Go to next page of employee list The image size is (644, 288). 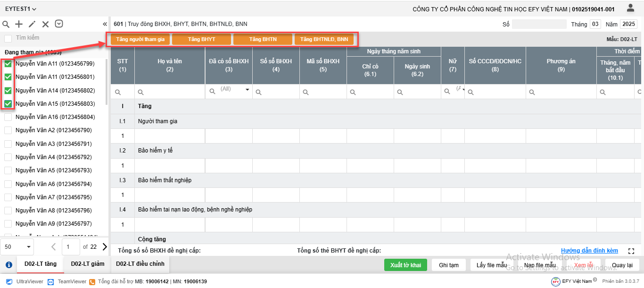coord(105,246)
